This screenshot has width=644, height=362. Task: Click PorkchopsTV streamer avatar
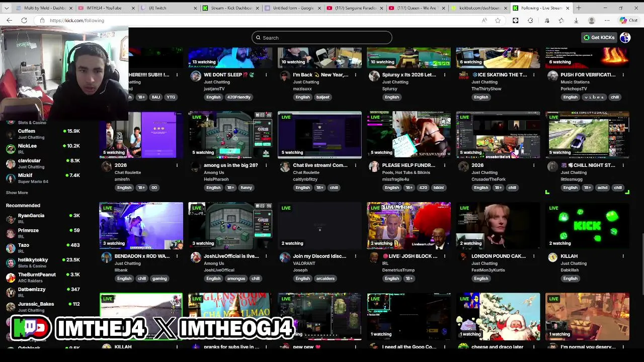click(553, 76)
